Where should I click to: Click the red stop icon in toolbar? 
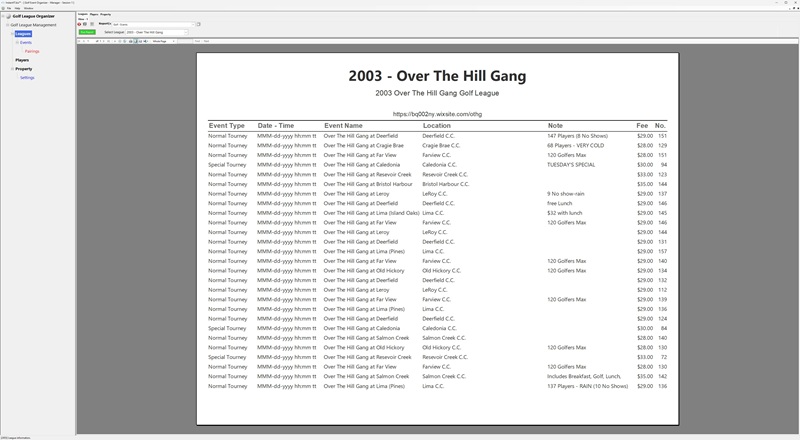80,24
